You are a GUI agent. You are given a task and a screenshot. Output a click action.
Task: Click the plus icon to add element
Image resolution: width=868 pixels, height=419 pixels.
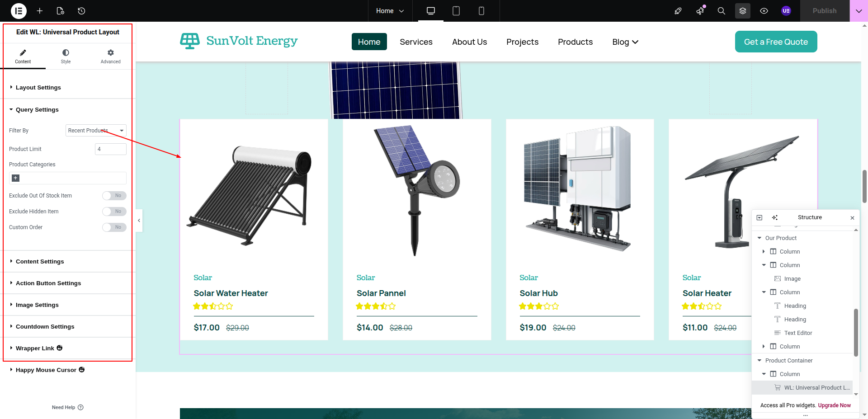40,11
